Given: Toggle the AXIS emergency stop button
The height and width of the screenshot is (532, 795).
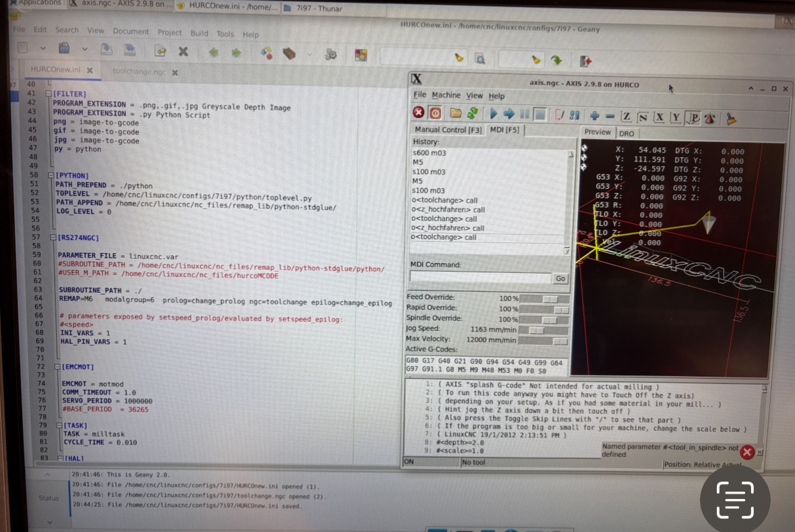Looking at the screenshot, I should click(418, 113).
